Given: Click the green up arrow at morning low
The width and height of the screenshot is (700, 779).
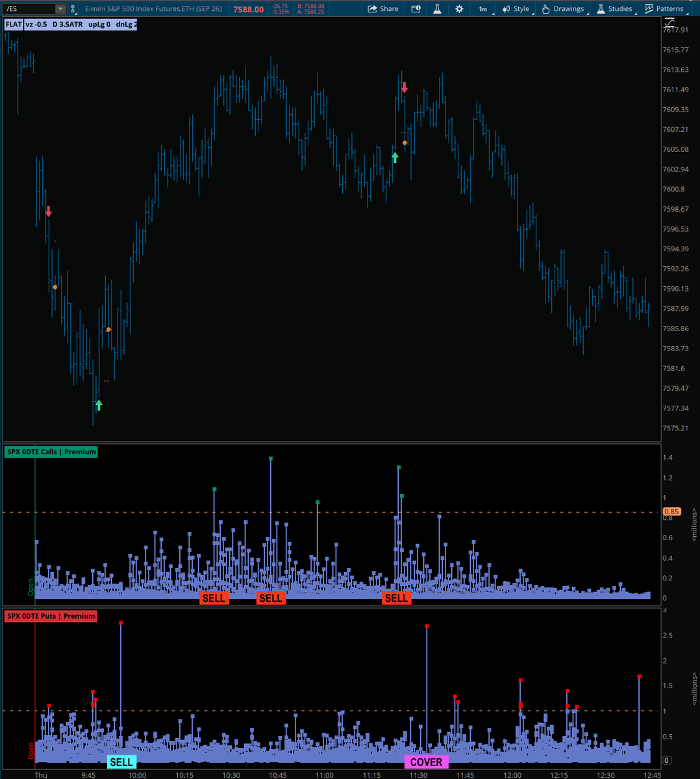Looking at the screenshot, I should (x=99, y=405).
